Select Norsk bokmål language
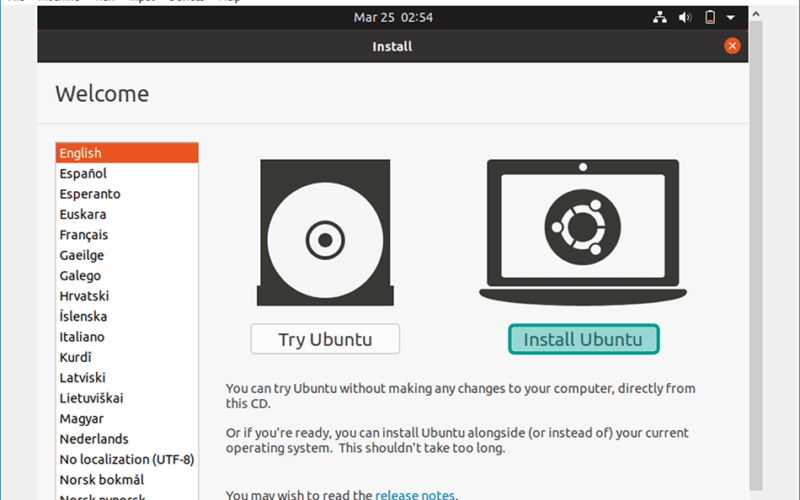The height and width of the screenshot is (500, 800). point(127,480)
